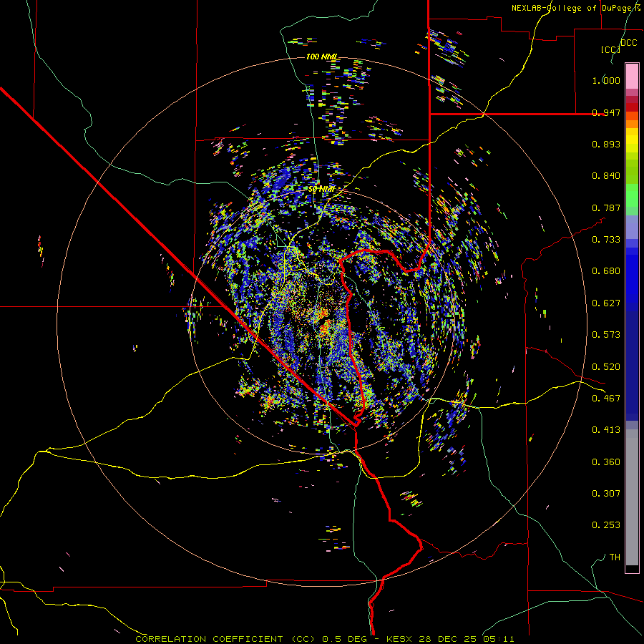The width and height of the screenshot is (644, 644).
Task: Select the 0.573 legend value
Action: coord(606,335)
